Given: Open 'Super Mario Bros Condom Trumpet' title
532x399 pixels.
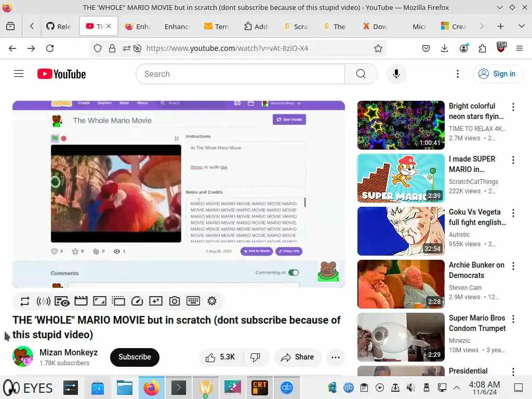Looking at the screenshot, I should 477,323.
